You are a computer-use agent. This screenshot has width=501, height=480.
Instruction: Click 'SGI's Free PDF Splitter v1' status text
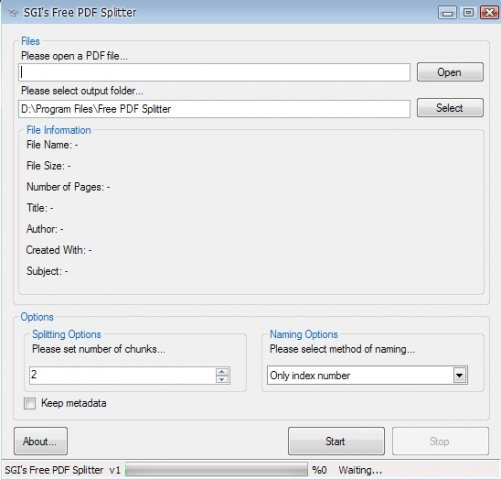pos(62,470)
